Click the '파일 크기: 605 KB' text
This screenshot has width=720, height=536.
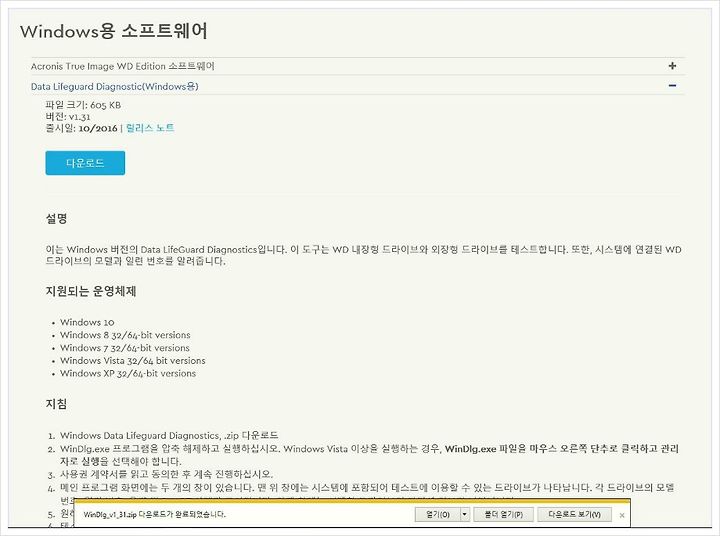point(83,105)
